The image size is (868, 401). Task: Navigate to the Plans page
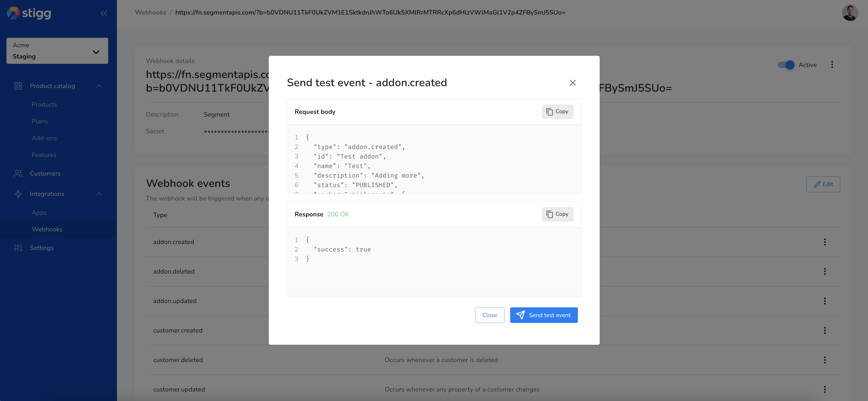[x=39, y=121]
